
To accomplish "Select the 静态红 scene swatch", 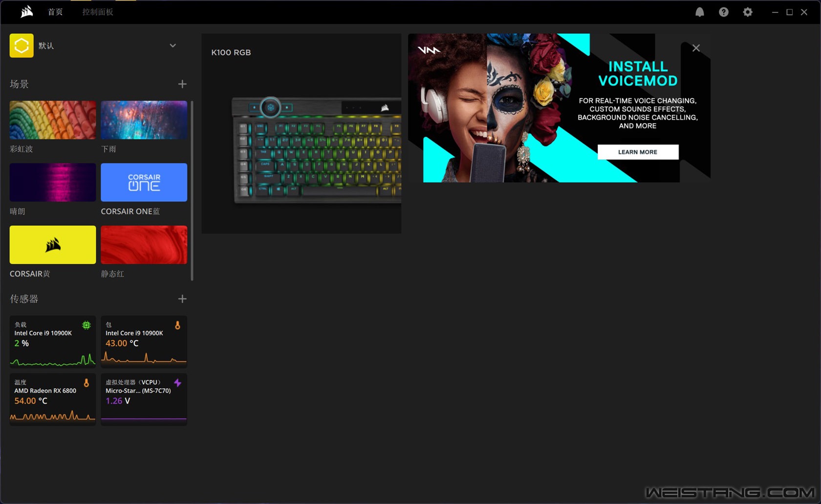I will (144, 245).
